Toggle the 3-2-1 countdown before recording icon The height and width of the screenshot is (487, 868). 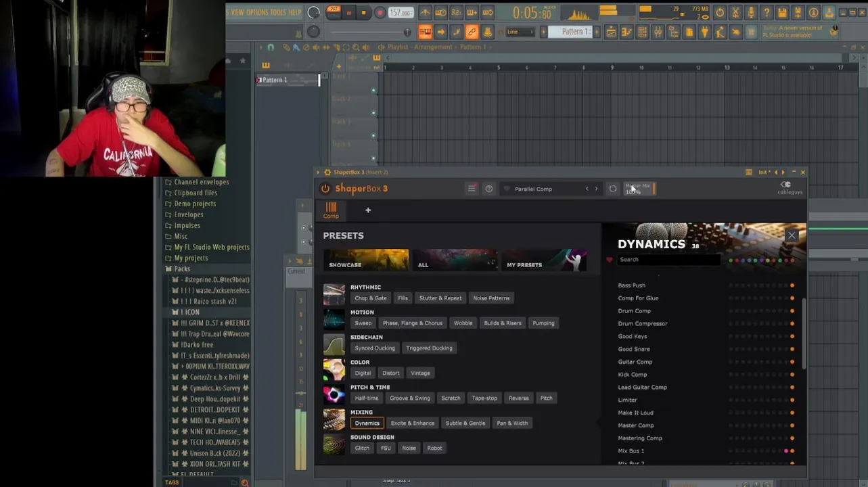(456, 13)
